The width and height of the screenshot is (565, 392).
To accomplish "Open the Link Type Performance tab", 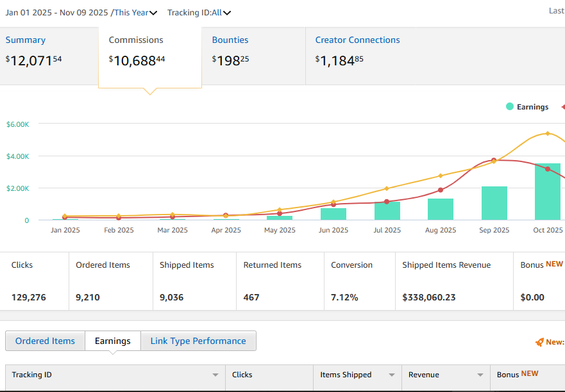I will [x=198, y=341].
